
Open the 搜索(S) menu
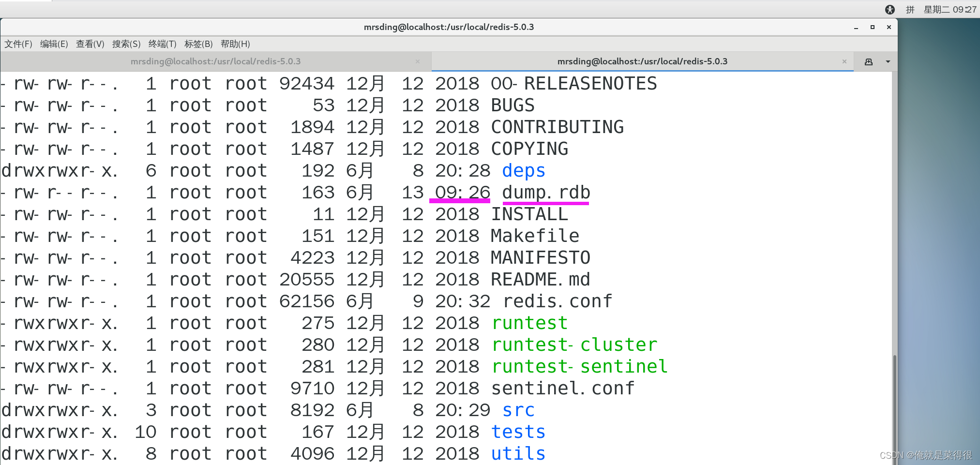tap(126, 44)
